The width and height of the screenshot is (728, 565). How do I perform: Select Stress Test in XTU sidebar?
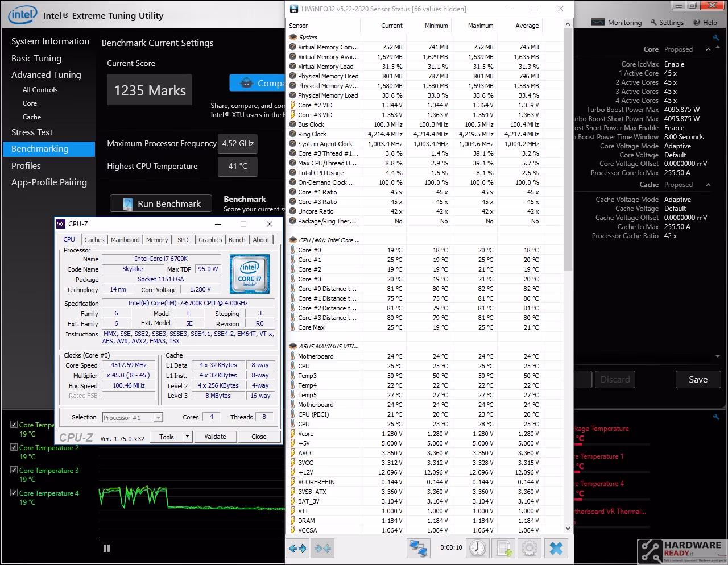[32, 132]
